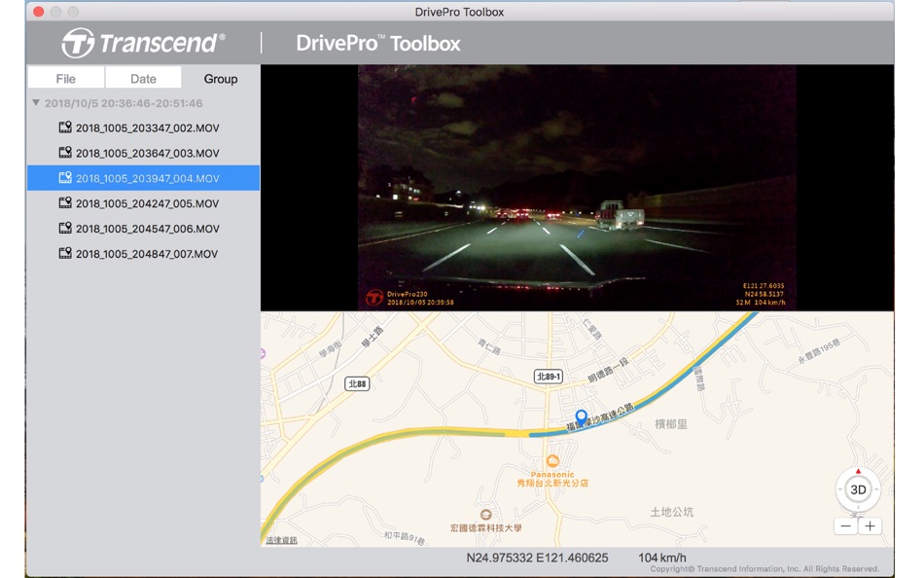Click the video icon for 2018_1005_203947_004.MOV
The height and width of the screenshot is (578, 924).
(x=65, y=177)
